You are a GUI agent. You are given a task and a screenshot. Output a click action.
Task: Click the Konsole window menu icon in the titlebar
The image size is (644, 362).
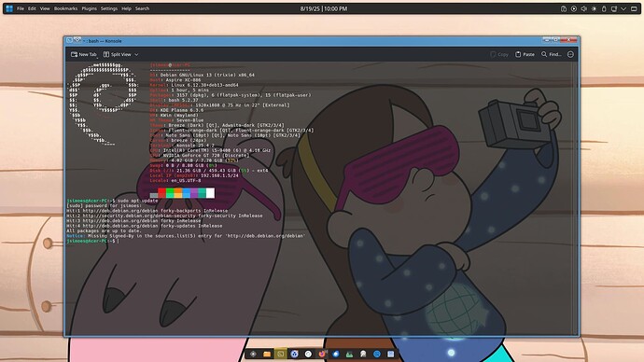[x=69, y=40]
